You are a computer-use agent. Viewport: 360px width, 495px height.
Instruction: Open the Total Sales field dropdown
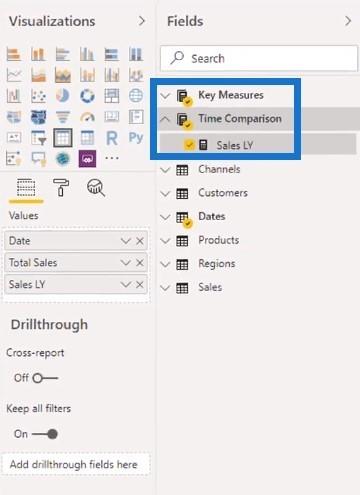[126, 263]
